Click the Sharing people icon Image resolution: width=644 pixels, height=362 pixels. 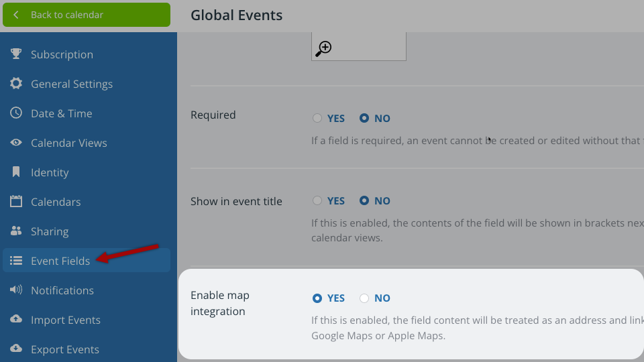click(x=16, y=231)
